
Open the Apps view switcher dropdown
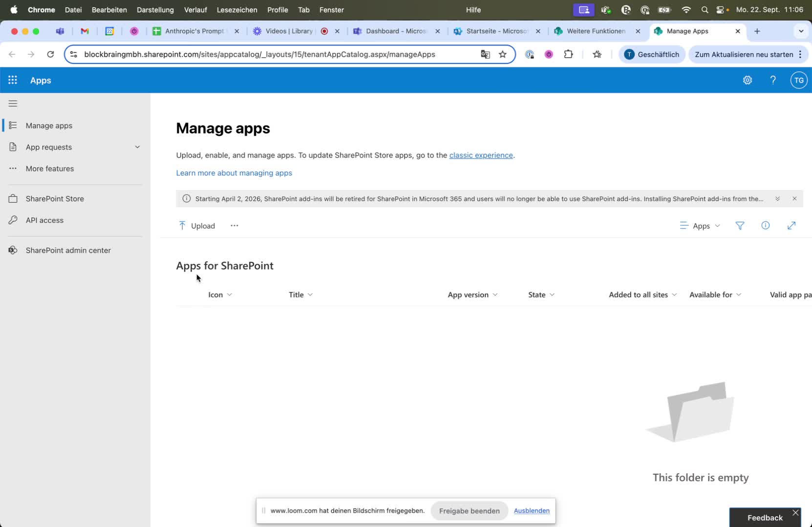(700, 226)
